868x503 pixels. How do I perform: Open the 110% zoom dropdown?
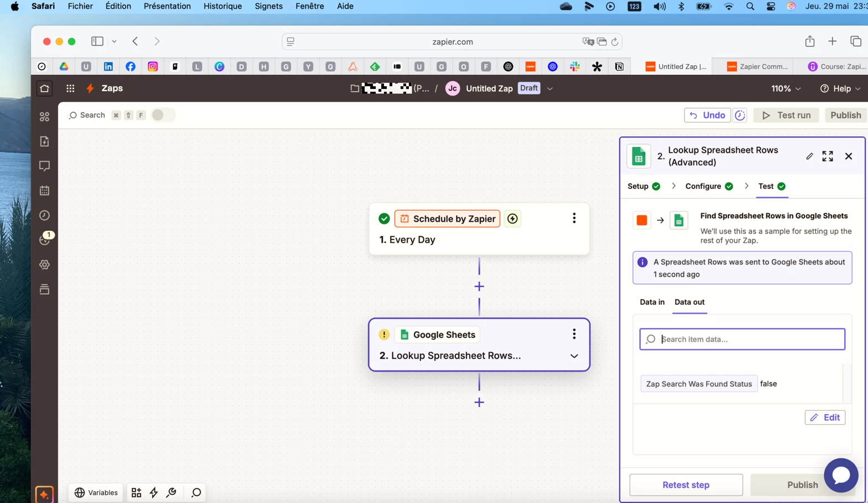786,88
